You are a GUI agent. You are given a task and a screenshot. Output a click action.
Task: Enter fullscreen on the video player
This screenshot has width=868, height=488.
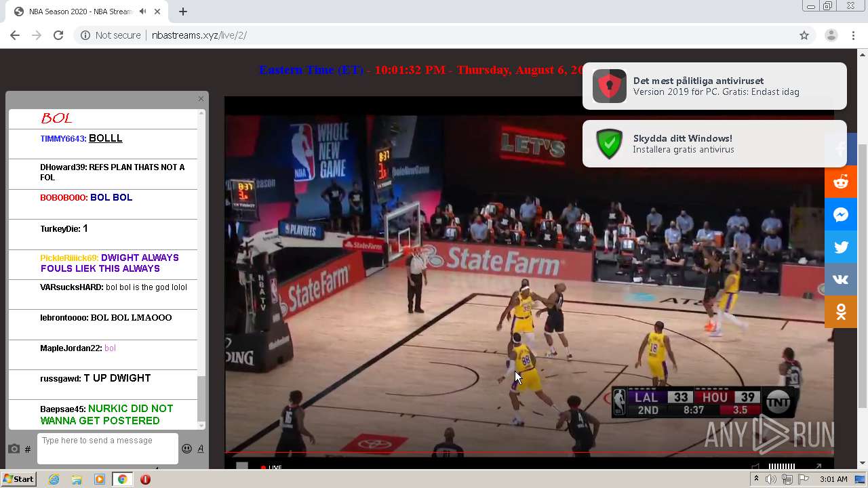coord(818,466)
